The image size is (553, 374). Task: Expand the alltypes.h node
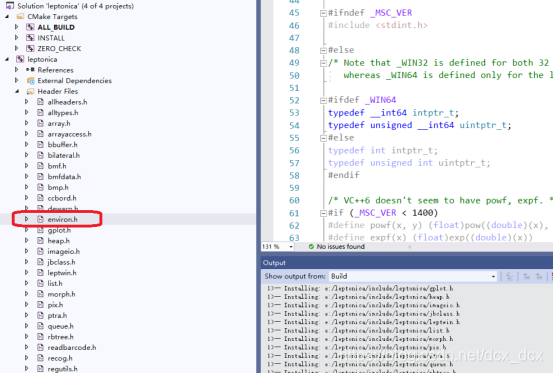tap(26, 112)
